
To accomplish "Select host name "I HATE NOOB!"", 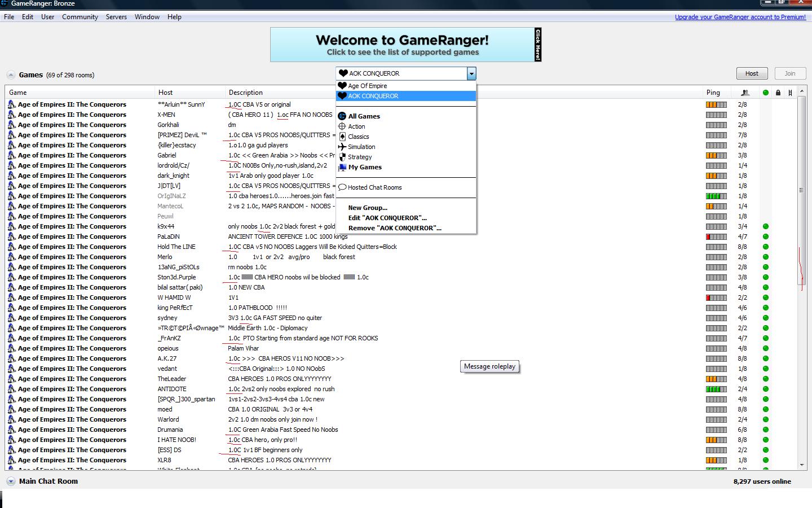I will (x=177, y=440).
